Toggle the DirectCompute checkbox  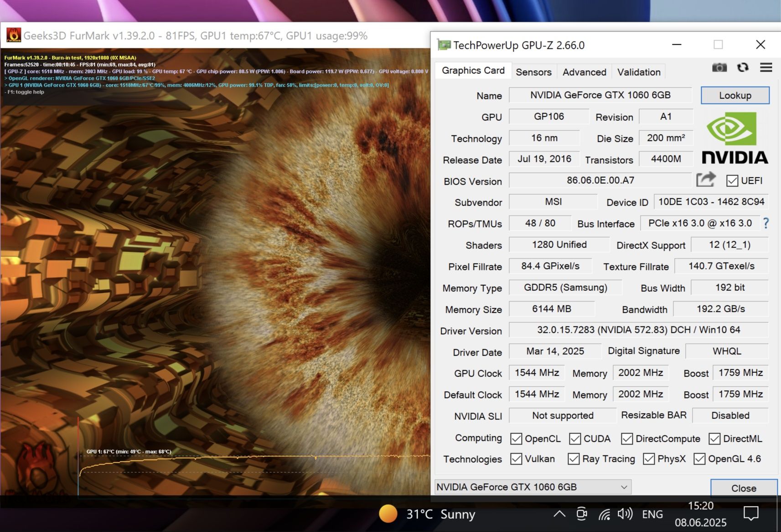tap(627, 439)
